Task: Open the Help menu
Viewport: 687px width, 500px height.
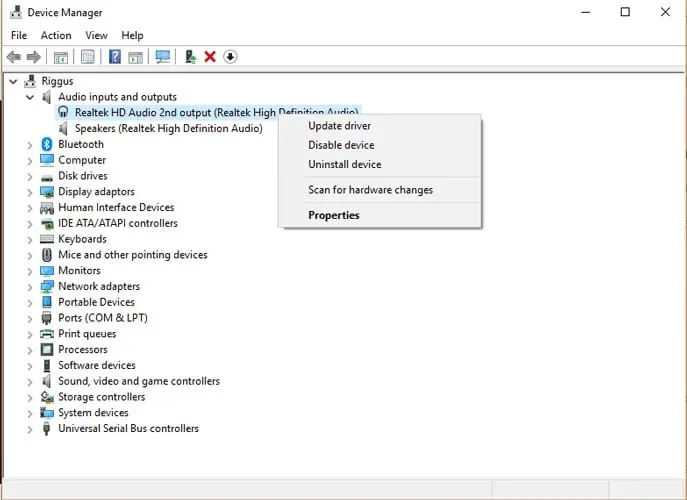Action: coord(132,35)
